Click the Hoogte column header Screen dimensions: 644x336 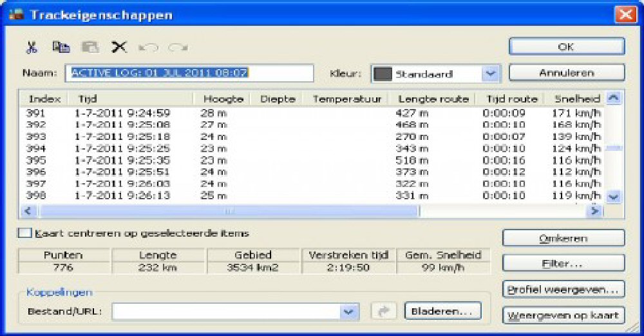pyautogui.click(x=223, y=99)
